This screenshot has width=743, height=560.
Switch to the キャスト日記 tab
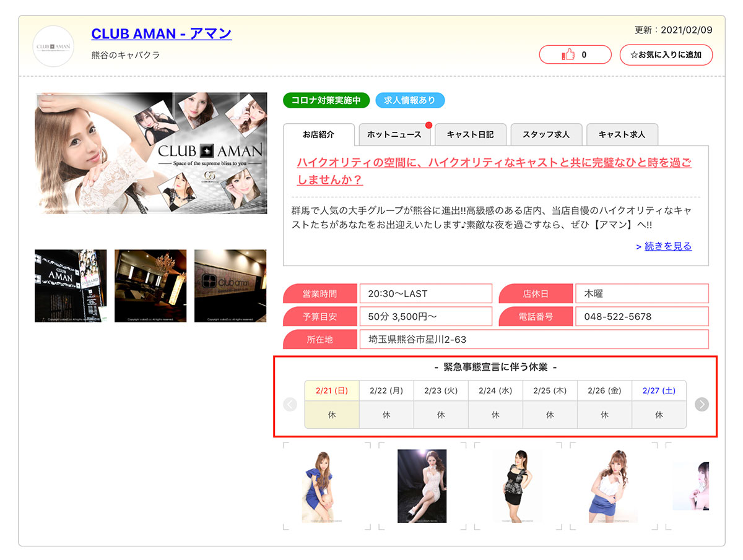click(x=470, y=134)
